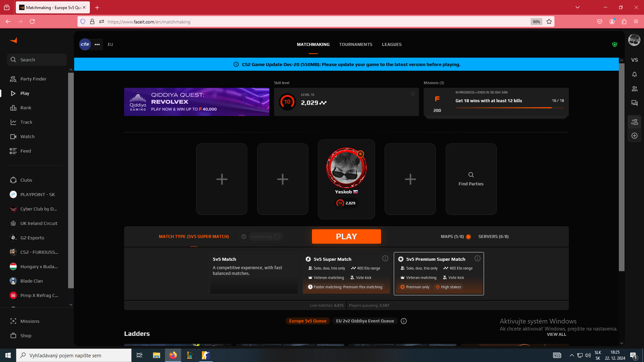
Task: Open notifications bell icon
Action: pyautogui.click(x=634, y=74)
